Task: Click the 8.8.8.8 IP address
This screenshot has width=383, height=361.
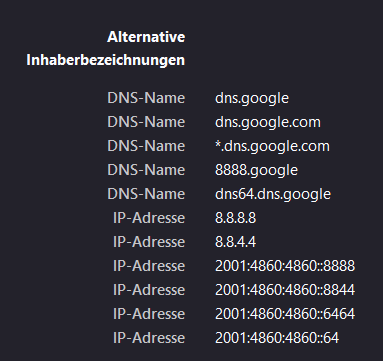Action: pyautogui.click(x=236, y=218)
